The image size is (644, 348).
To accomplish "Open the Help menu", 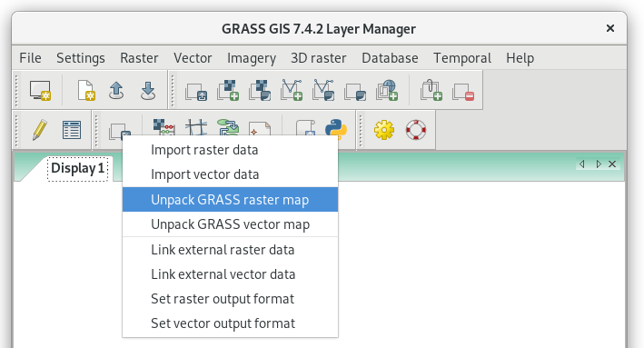I will pyautogui.click(x=520, y=58).
